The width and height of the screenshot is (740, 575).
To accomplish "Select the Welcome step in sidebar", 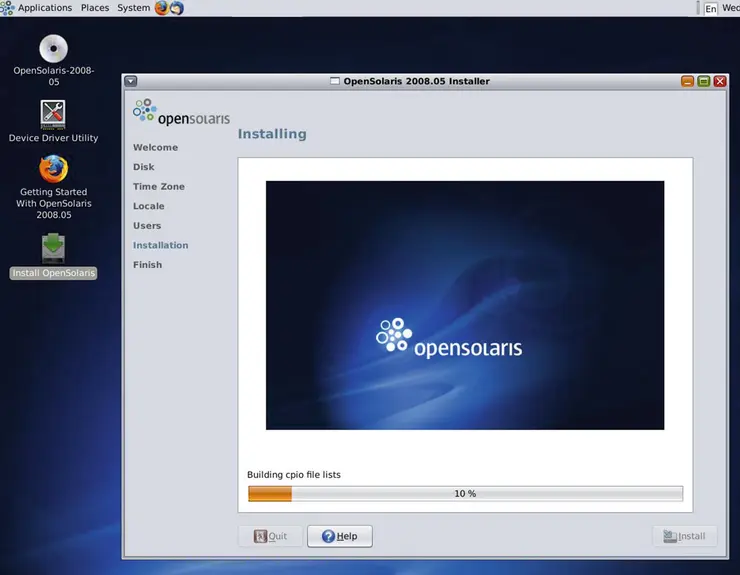I will pyautogui.click(x=155, y=148).
